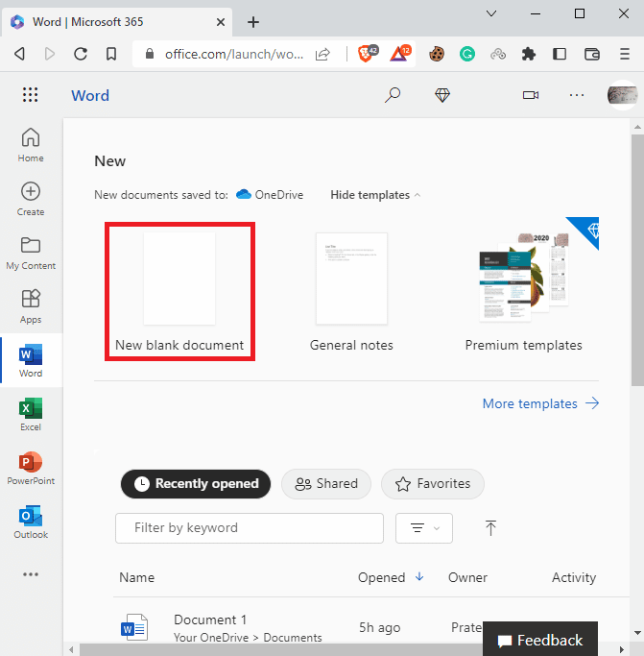
Task: Select the Word | Microsoft 365 browser tab
Action: coord(117,22)
